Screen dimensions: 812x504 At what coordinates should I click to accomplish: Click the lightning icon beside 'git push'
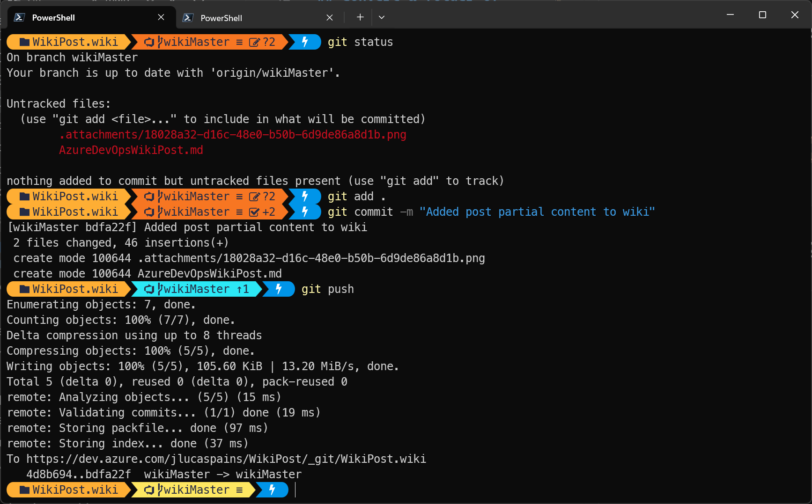[279, 289]
